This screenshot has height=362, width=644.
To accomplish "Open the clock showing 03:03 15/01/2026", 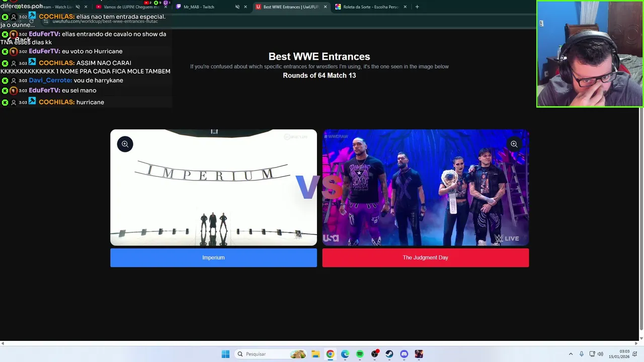I will [x=619, y=354].
